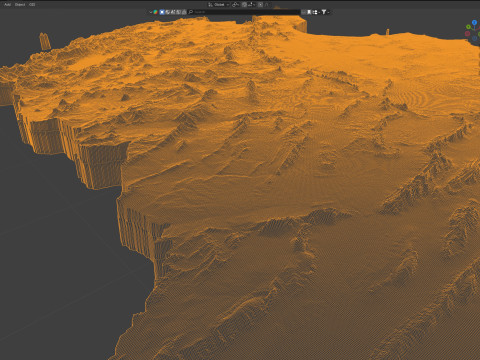Open the Global transform orientation dropdown
Viewport: 480px width, 360px height.
point(219,5)
